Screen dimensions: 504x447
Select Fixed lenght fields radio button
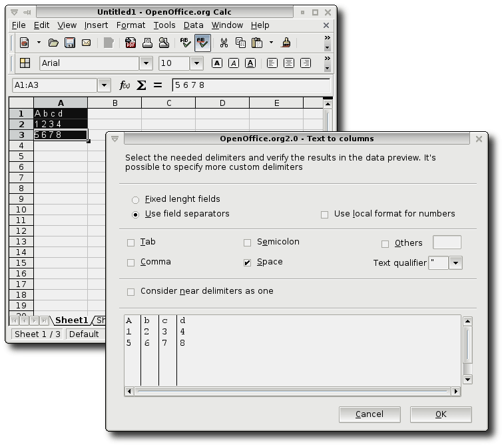(135, 200)
